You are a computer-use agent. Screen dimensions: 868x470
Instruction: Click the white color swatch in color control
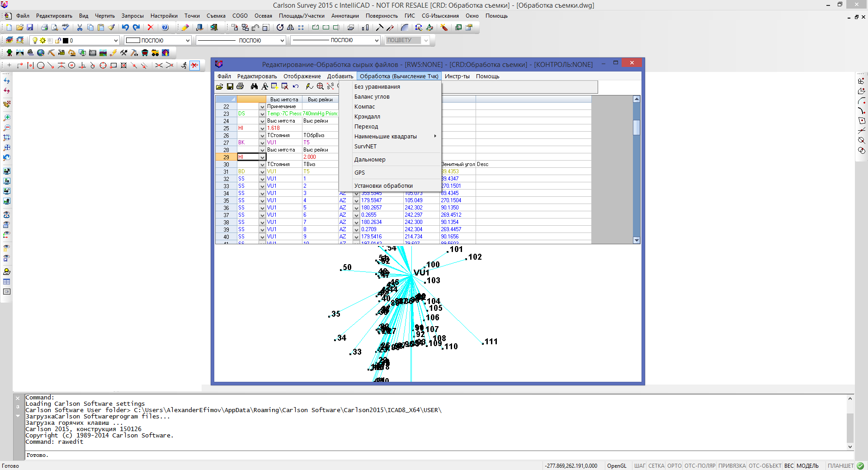tap(133, 40)
